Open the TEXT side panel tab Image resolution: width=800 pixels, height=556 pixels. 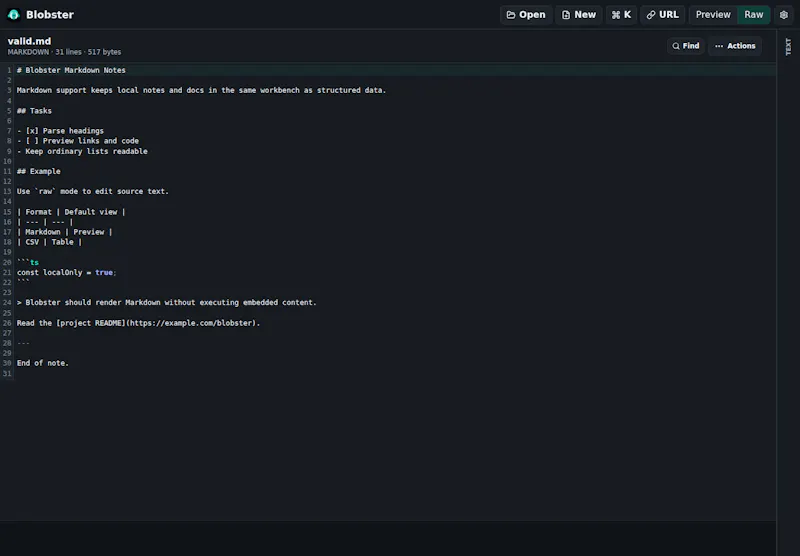pos(788,47)
